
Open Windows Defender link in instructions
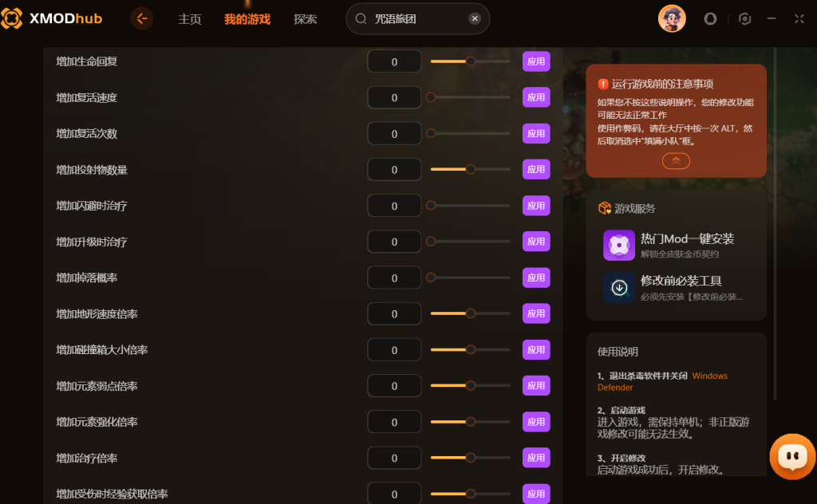[x=662, y=381]
